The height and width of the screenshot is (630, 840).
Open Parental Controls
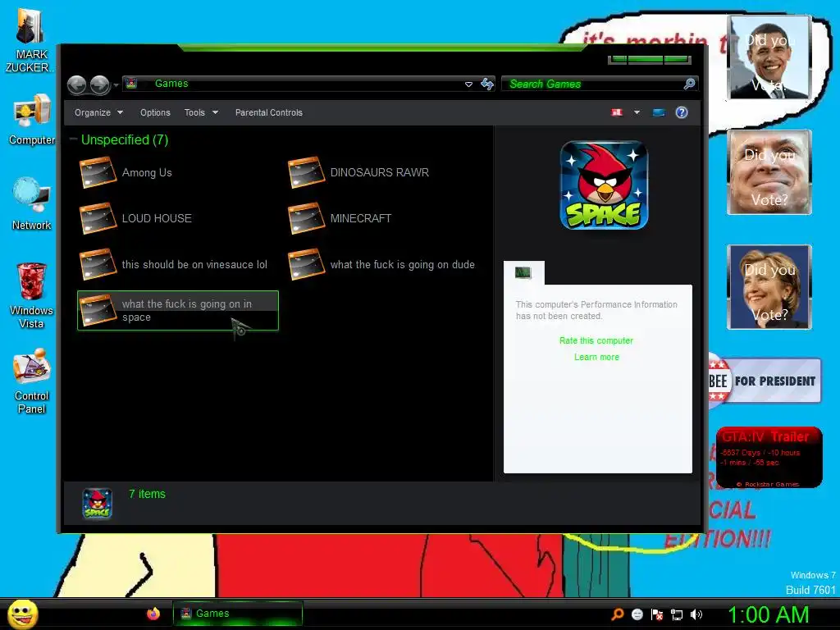pos(269,112)
